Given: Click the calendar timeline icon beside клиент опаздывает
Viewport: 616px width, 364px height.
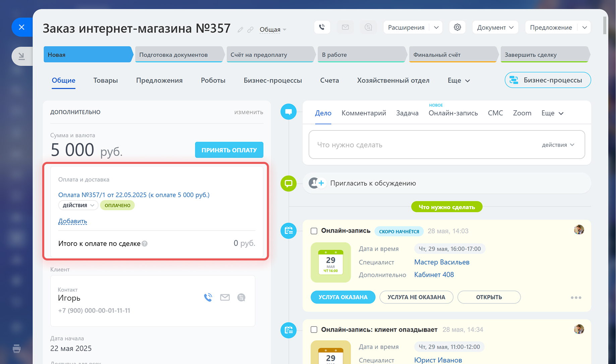Looking at the screenshot, I should (289, 330).
